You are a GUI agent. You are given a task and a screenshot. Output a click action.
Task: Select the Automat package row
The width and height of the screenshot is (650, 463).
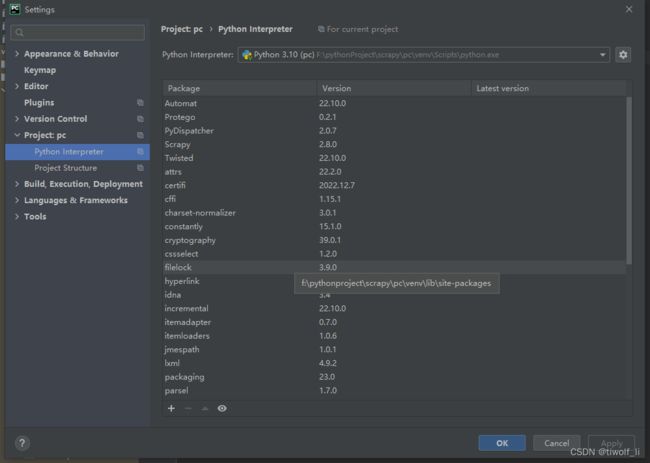pyautogui.click(x=394, y=103)
